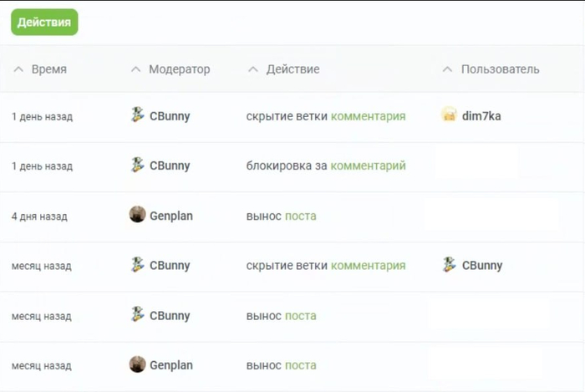Click CBunny moderator avatar in fifth row

point(138,315)
